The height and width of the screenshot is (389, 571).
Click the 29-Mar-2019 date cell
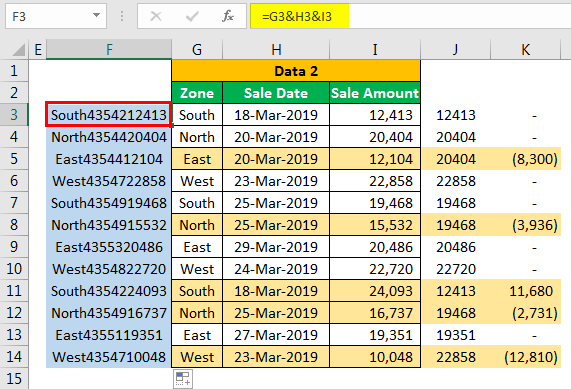click(276, 247)
